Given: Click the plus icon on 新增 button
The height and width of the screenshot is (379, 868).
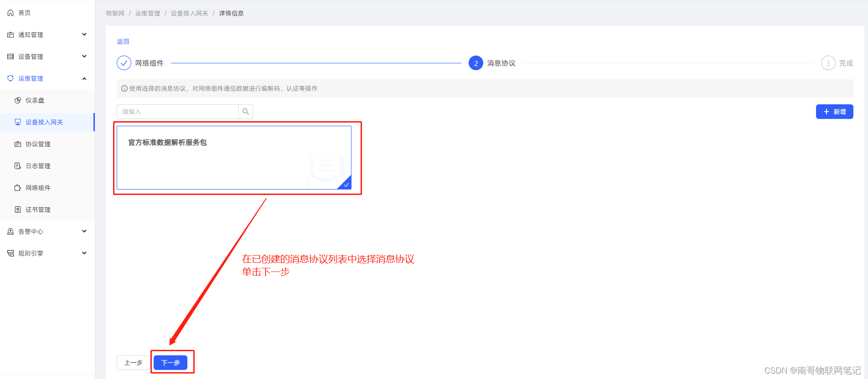Looking at the screenshot, I should [x=827, y=112].
